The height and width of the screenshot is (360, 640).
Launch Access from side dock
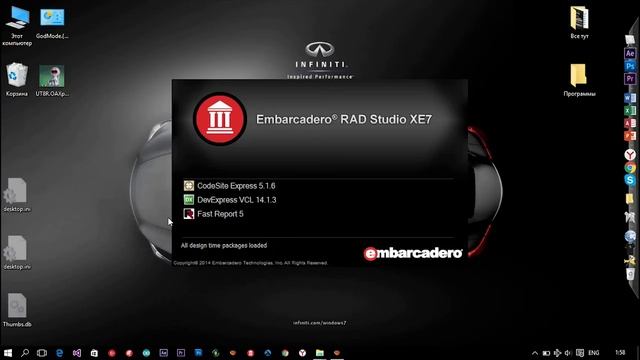pyautogui.click(x=630, y=123)
